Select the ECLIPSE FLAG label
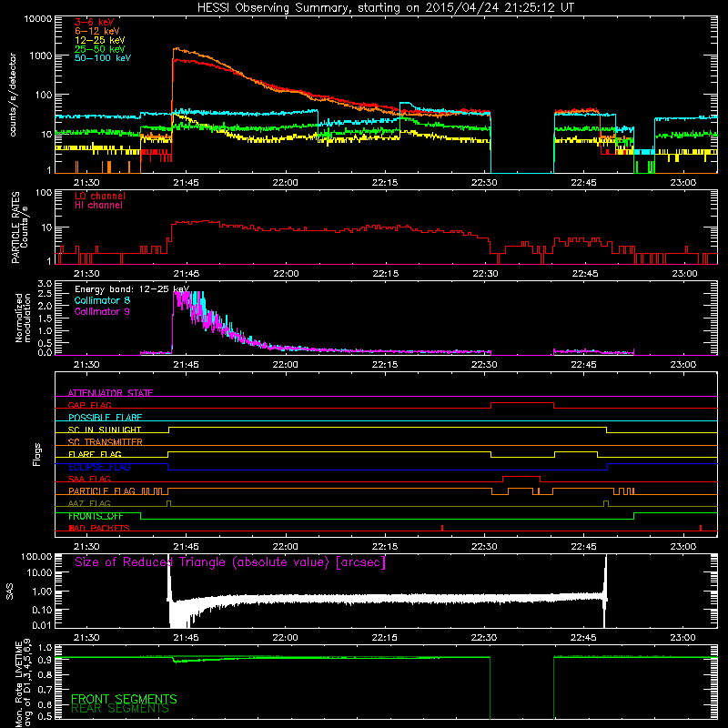 point(99,467)
